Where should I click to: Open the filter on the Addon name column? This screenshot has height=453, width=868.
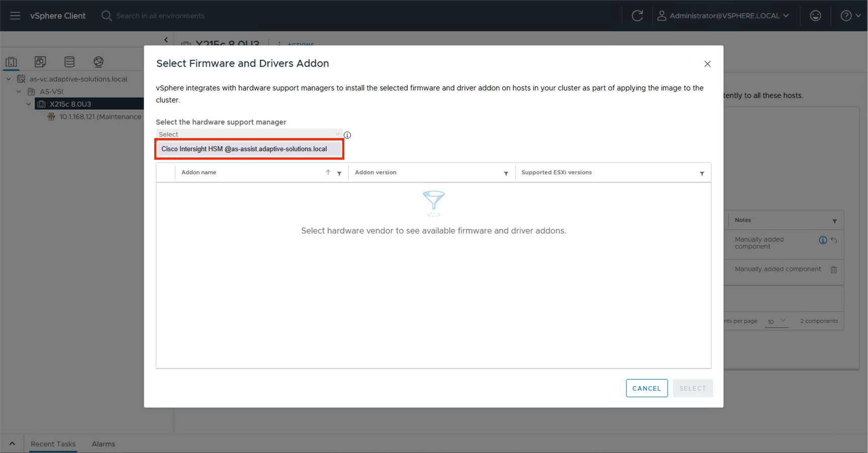tap(339, 173)
